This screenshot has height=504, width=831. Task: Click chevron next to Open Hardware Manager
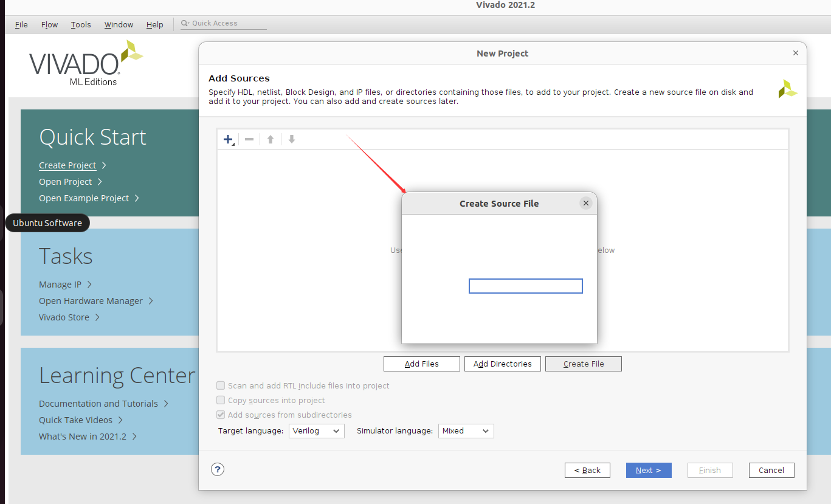(151, 301)
